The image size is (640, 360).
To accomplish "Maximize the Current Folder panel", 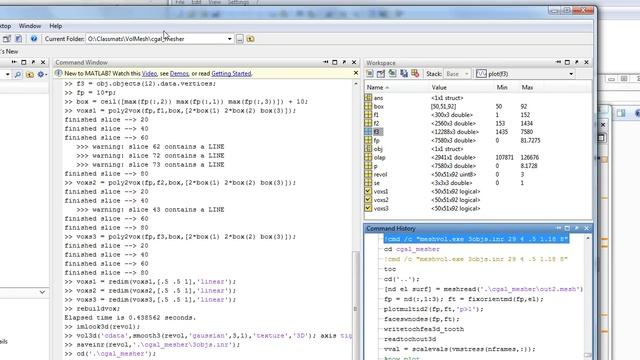I will 23,62.
